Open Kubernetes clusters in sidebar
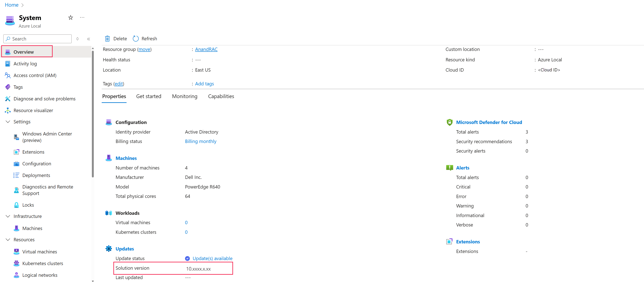This screenshot has height=282, width=644. coord(43,263)
